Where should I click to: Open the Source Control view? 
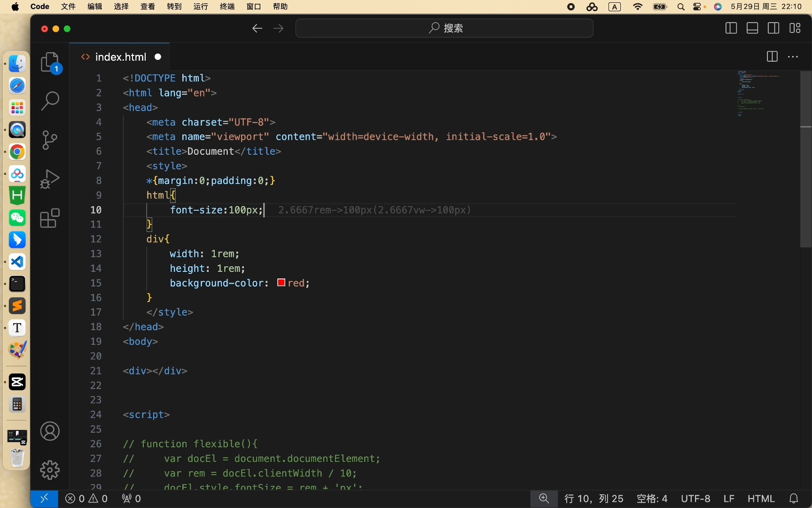pos(50,140)
